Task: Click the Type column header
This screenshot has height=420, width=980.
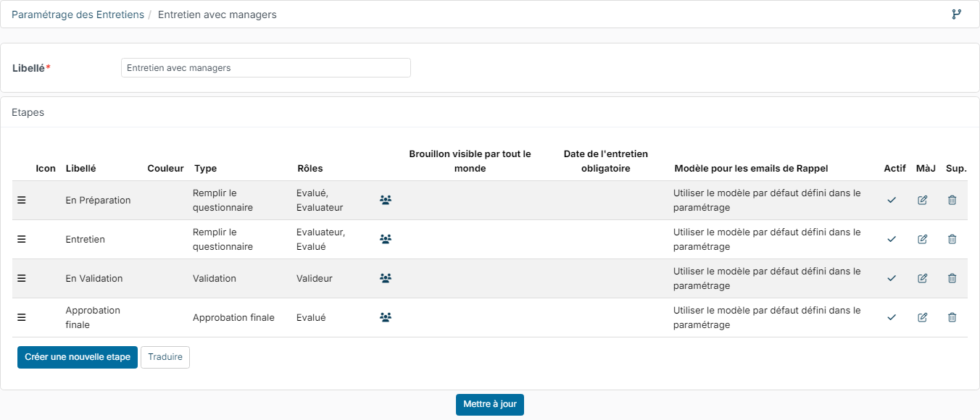Action: 205,168
